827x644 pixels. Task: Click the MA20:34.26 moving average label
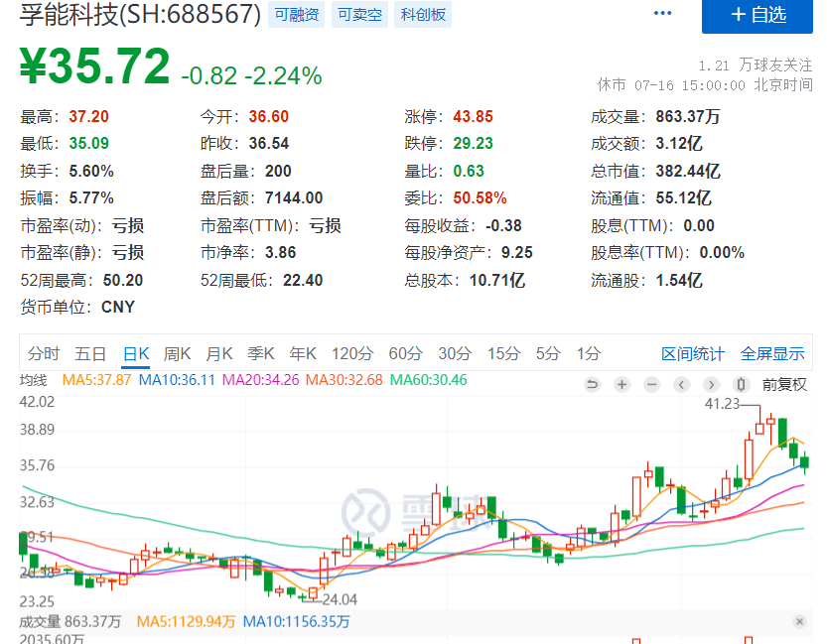coord(260,380)
